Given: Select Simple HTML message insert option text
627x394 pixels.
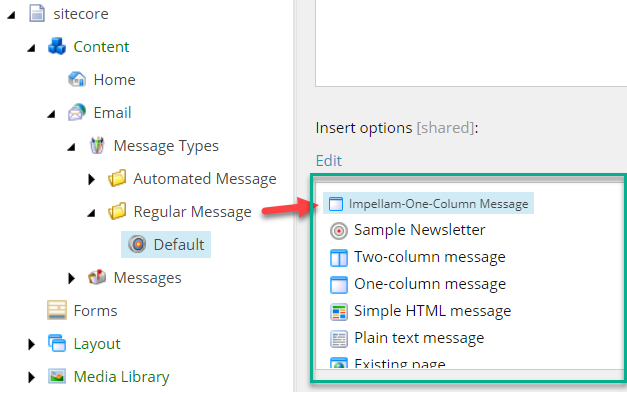Looking at the screenshot, I should coord(432,311).
